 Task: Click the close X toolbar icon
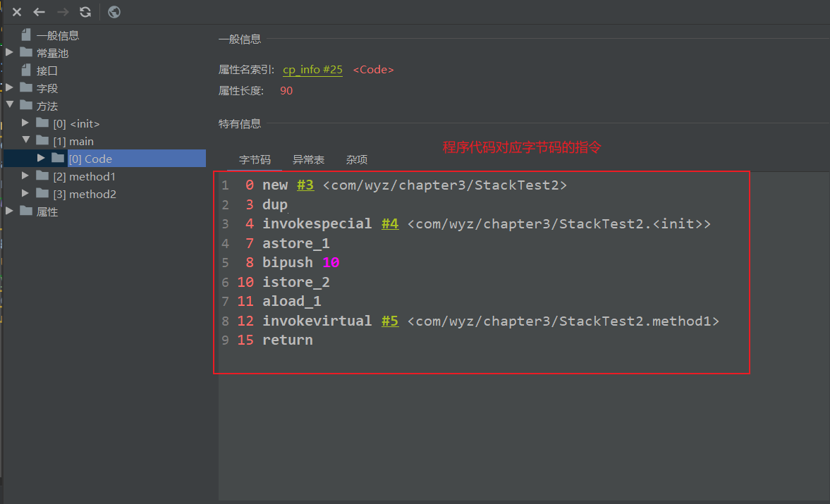click(17, 12)
